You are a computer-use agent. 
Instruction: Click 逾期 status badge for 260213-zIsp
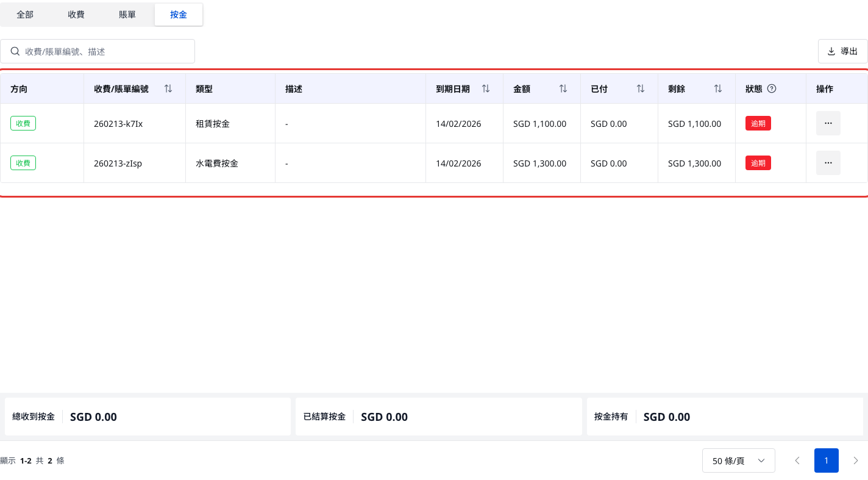point(758,163)
